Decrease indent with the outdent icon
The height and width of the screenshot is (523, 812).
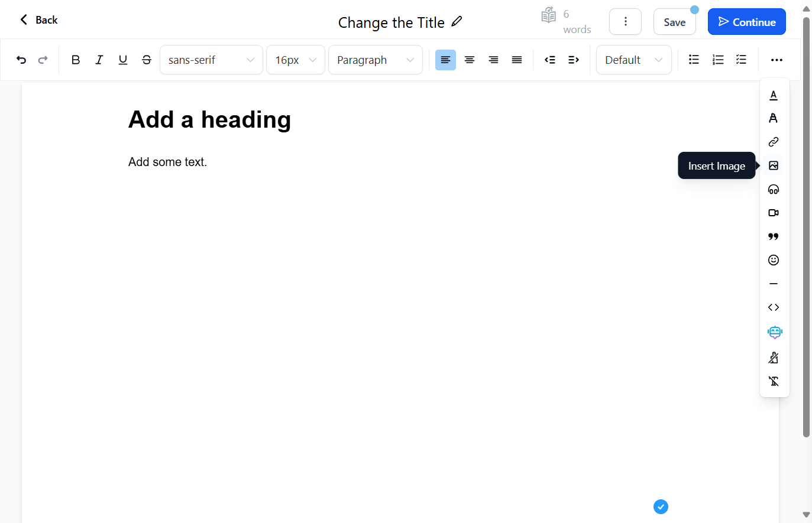pos(550,60)
